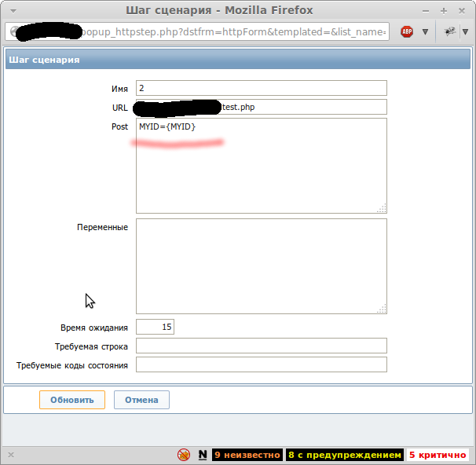Click the bug extension icon in toolbar
476x465 pixels.
tap(449, 31)
